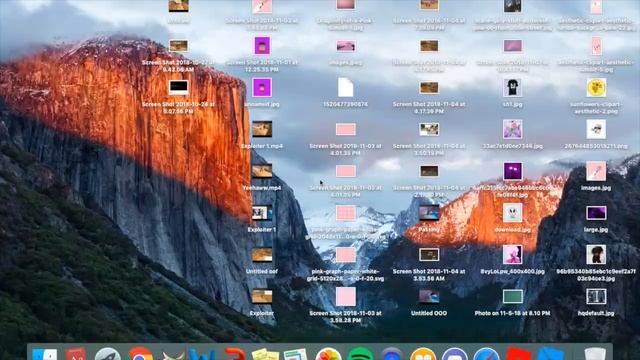
Task: Open Finder from the Dock
Action: coord(44,354)
